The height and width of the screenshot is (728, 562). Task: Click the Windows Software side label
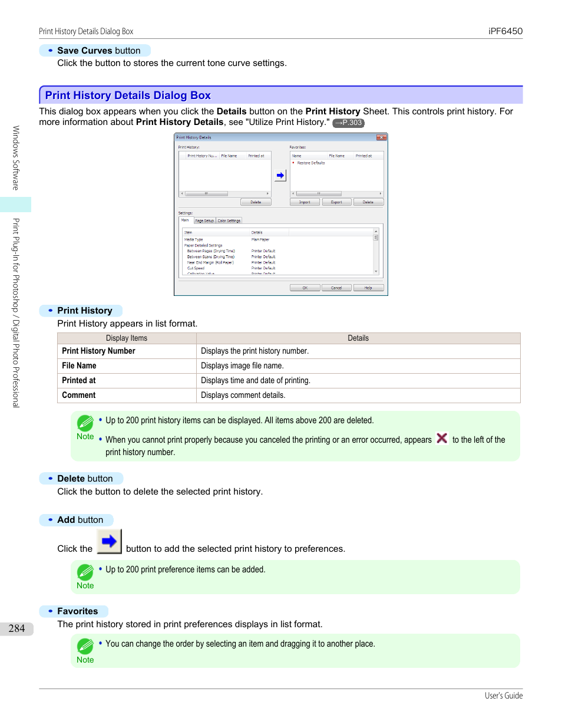(x=16, y=158)
